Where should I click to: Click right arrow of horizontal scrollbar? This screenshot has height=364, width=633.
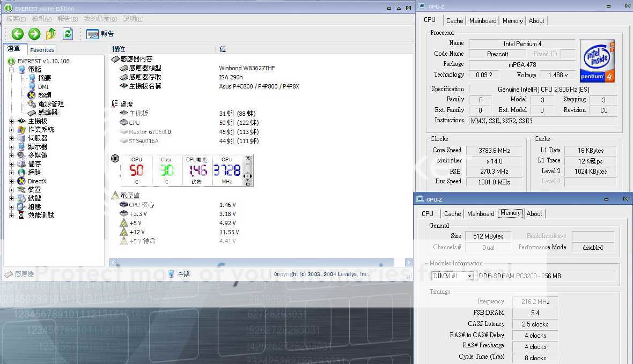[x=409, y=263]
